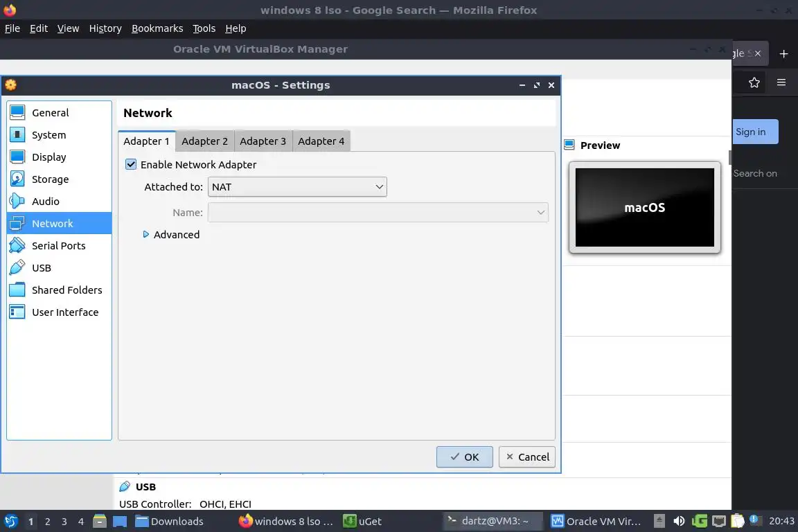Open the dartz@VM3 terminal taskbar entry

pyautogui.click(x=492, y=521)
